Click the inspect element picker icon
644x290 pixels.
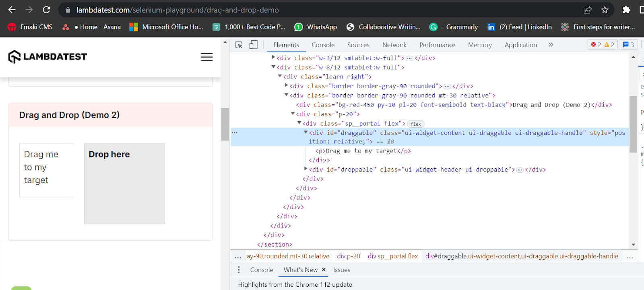tap(239, 45)
